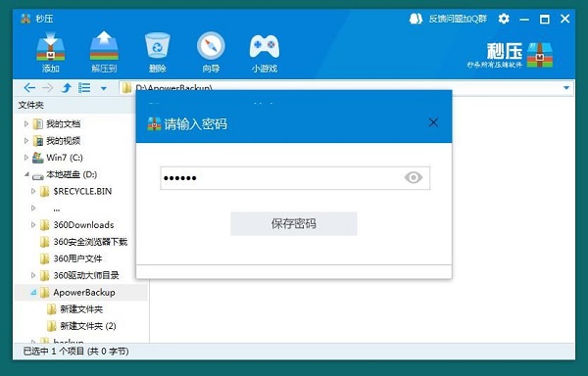
Task: Open the settings gear in title bar
Action: [504, 19]
